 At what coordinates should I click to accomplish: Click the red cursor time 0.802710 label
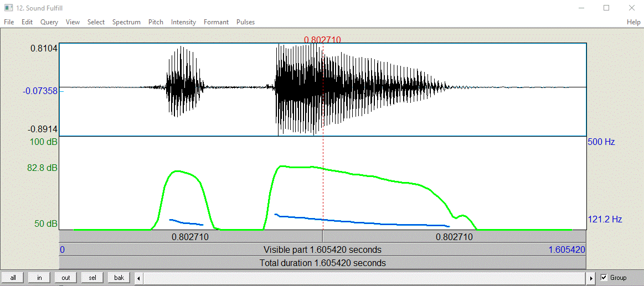pos(322,40)
